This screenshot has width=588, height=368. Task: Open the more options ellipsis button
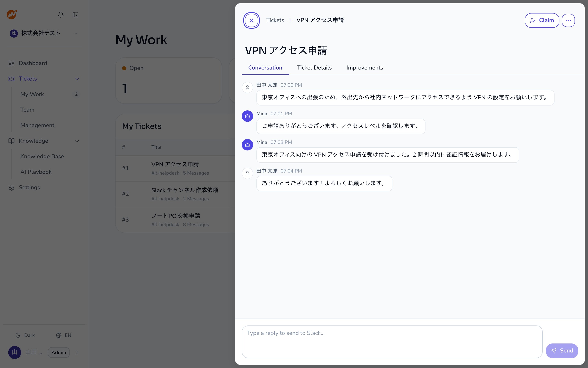point(568,20)
